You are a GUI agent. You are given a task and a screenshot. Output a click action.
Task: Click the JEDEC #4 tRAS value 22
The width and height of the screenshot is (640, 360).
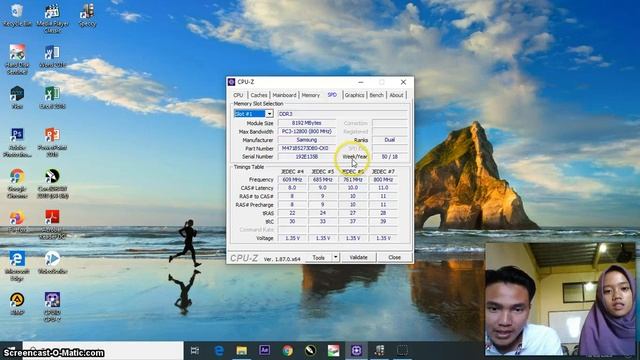(292, 213)
